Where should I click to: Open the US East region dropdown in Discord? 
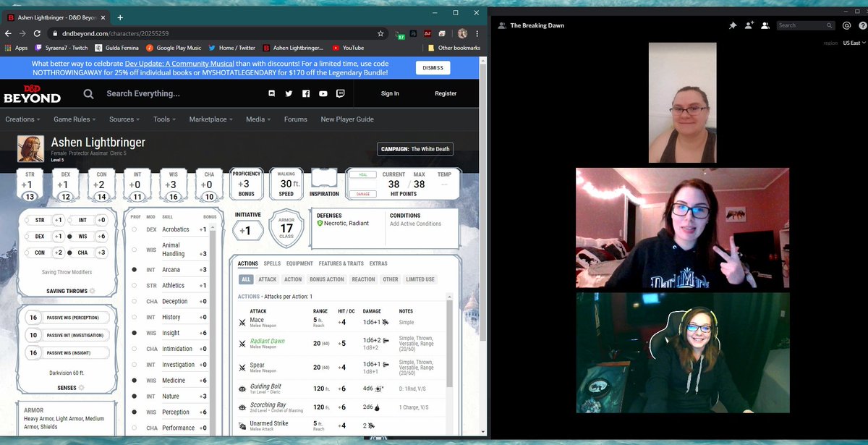(x=854, y=43)
